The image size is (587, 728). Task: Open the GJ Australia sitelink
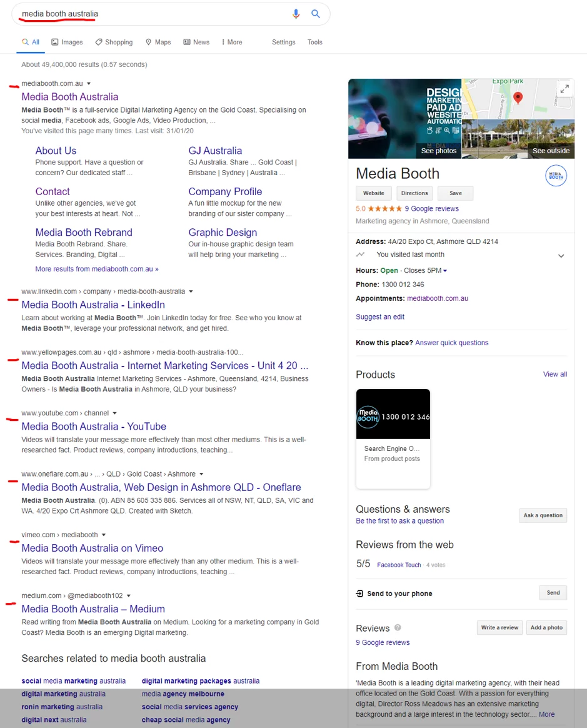(215, 151)
